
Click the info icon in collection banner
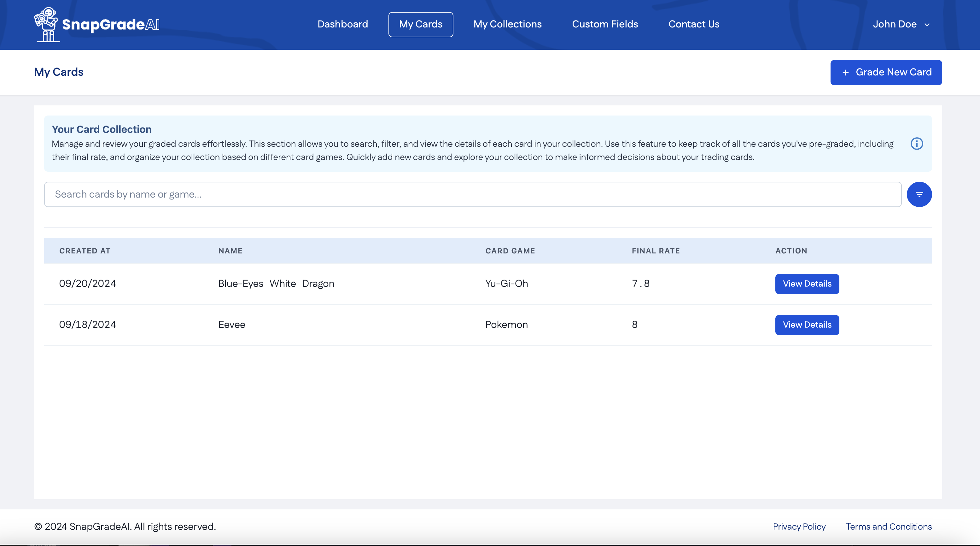pyautogui.click(x=917, y=144)
